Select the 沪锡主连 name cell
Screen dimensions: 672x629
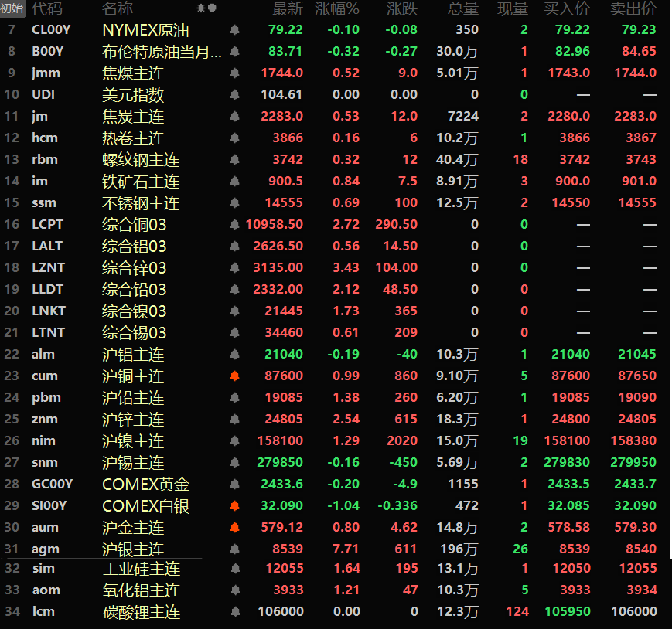pyautogui.click(x=133, y=463)
